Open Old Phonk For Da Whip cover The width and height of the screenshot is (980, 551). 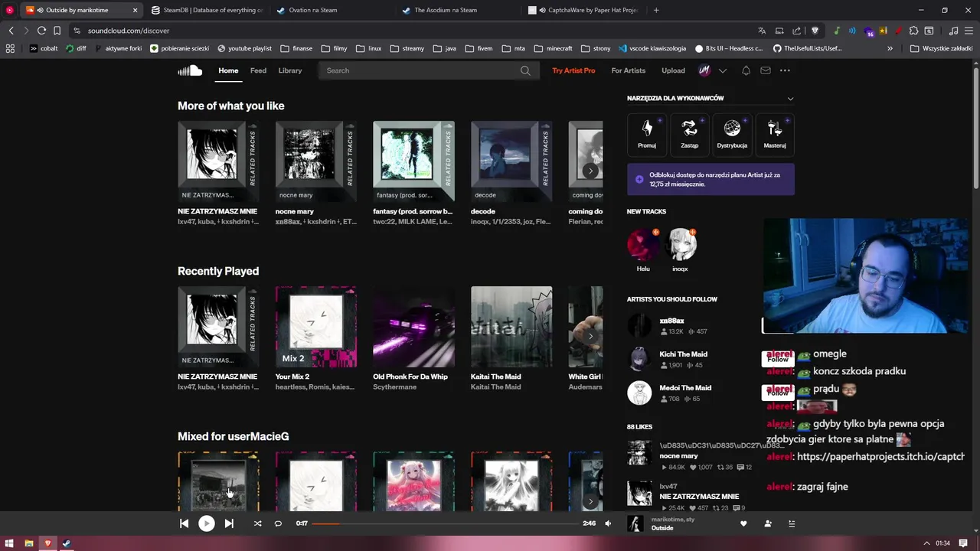[413, 327]
